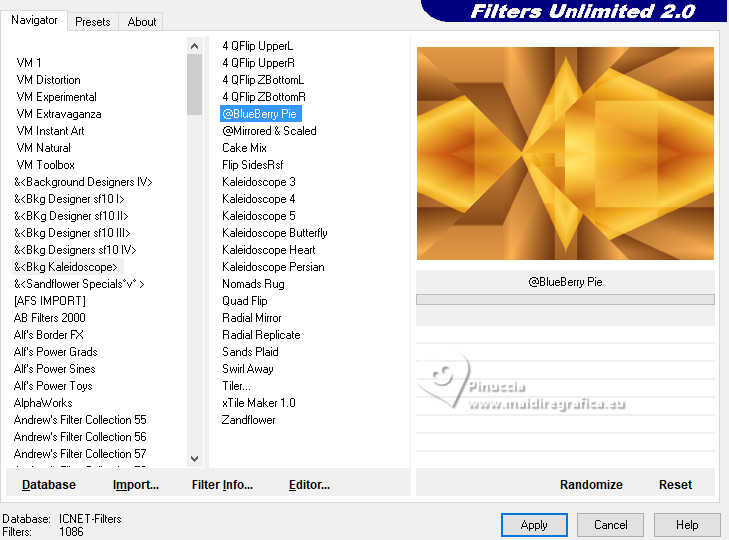Select Nomads Rug filter
The width and height of the screenshot is (729, 540).
pyautogui.click(x=253, y=284)
